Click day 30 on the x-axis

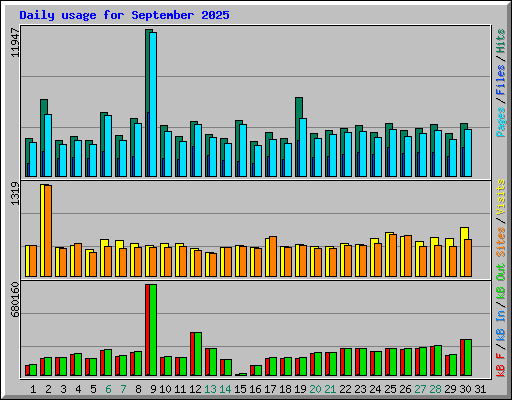465,389
